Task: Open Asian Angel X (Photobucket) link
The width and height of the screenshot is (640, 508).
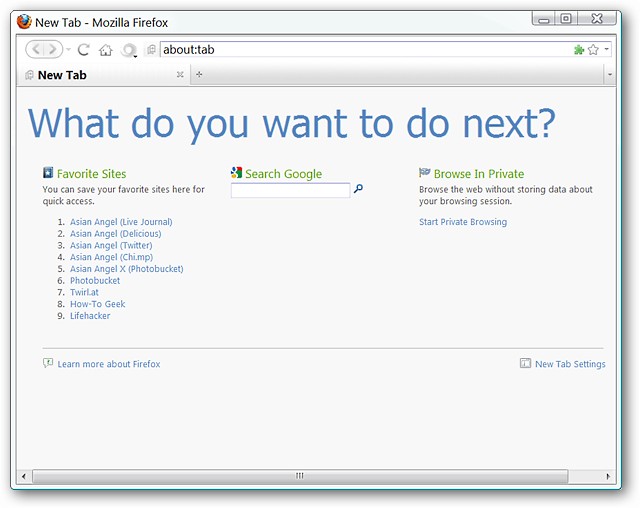Action: point(127,269)
